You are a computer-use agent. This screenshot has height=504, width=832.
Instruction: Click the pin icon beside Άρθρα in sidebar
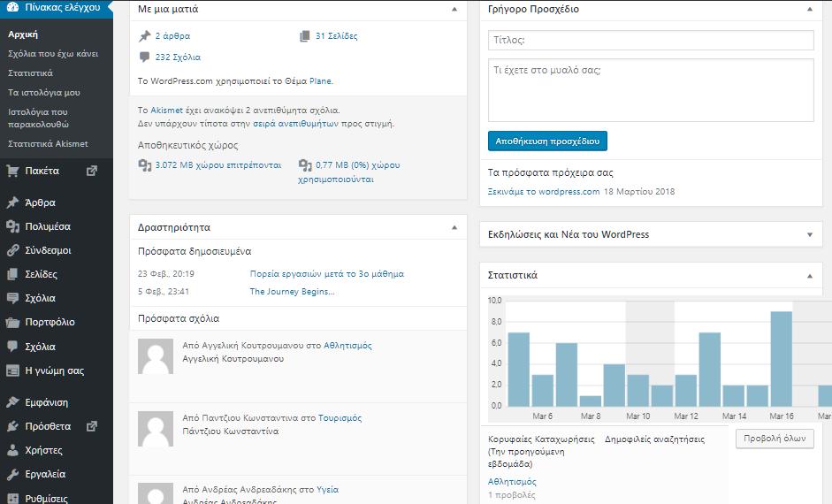[12, 202]
